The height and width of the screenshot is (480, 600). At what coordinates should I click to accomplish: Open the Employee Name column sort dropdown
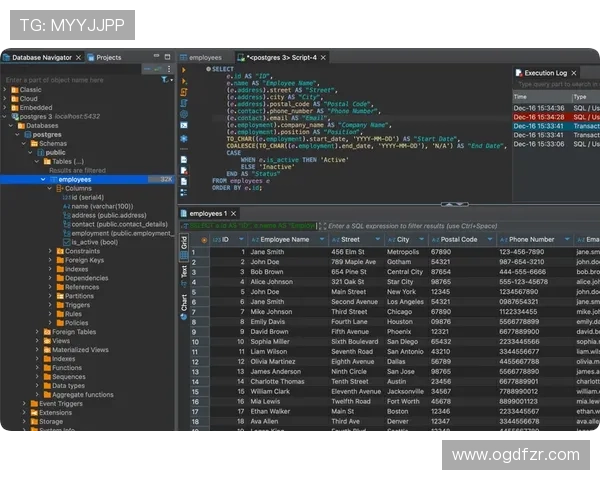pyautogui.click(x=322, y=240)
